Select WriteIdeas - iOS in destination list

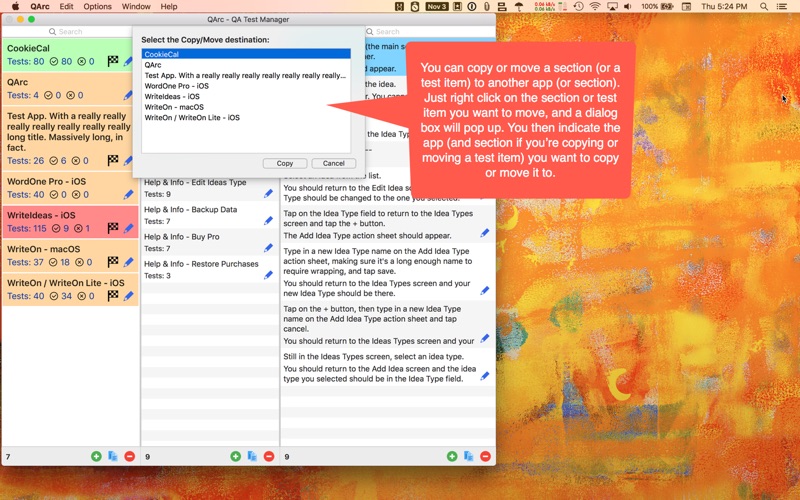246,96
